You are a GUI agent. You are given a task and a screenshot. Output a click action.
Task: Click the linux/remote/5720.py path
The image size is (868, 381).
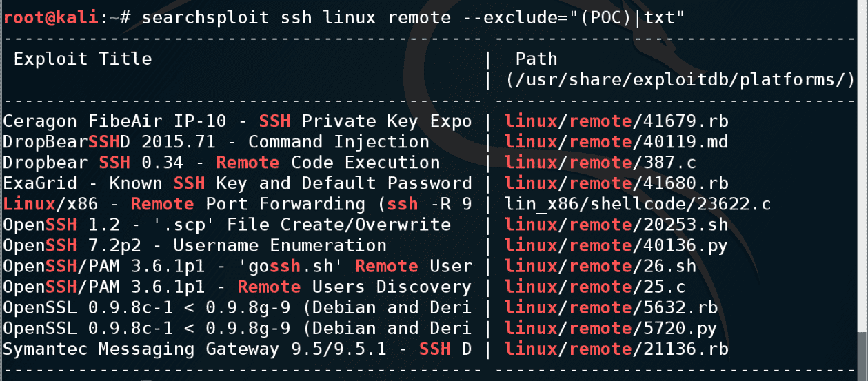coord(610,329)
